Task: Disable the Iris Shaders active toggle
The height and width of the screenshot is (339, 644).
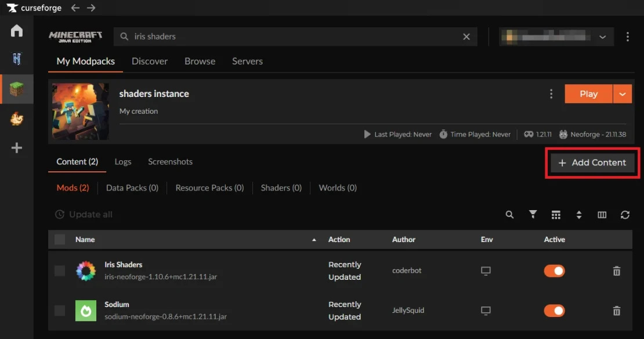Action: [555, 271]
